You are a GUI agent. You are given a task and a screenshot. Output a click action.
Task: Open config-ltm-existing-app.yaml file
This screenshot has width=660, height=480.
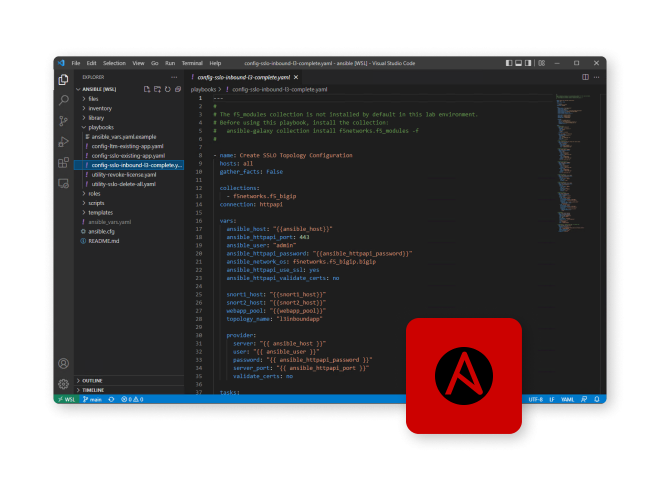[x=129, y=146]
